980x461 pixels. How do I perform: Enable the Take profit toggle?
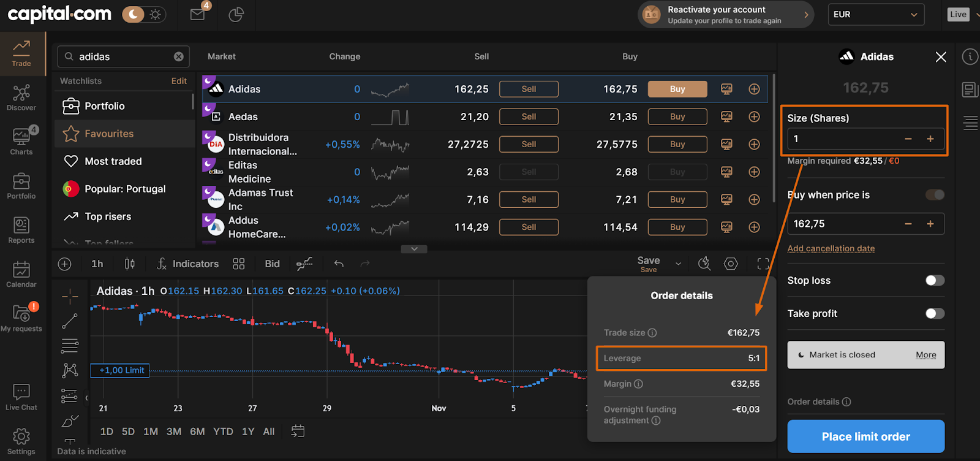point(935,313)
